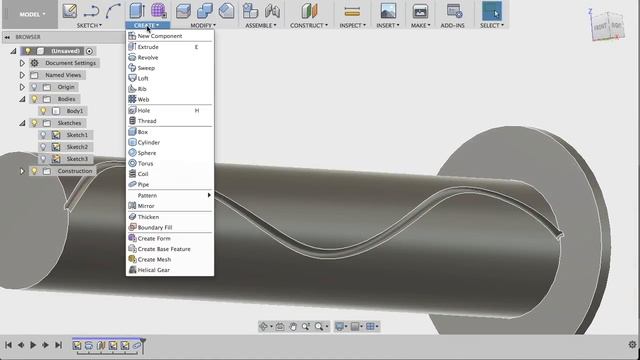Click the activate radio button next to (Unsaved)

pos(89,51)
